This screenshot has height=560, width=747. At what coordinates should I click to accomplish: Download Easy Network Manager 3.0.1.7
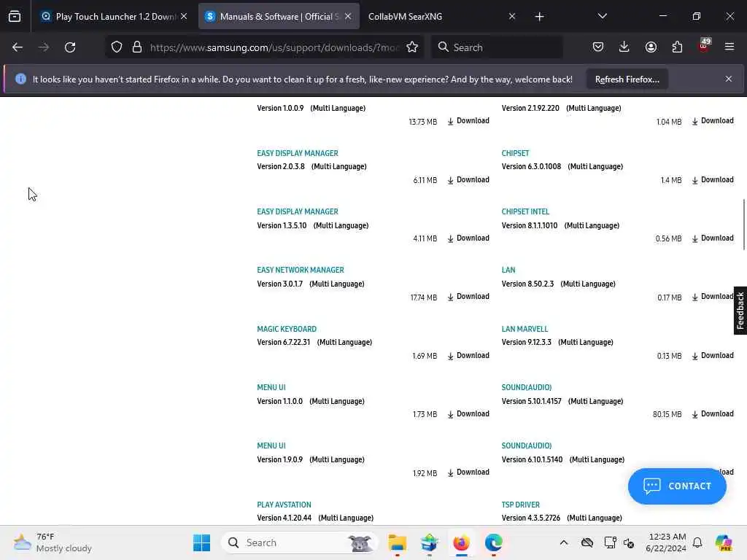(x=468, y=297)
